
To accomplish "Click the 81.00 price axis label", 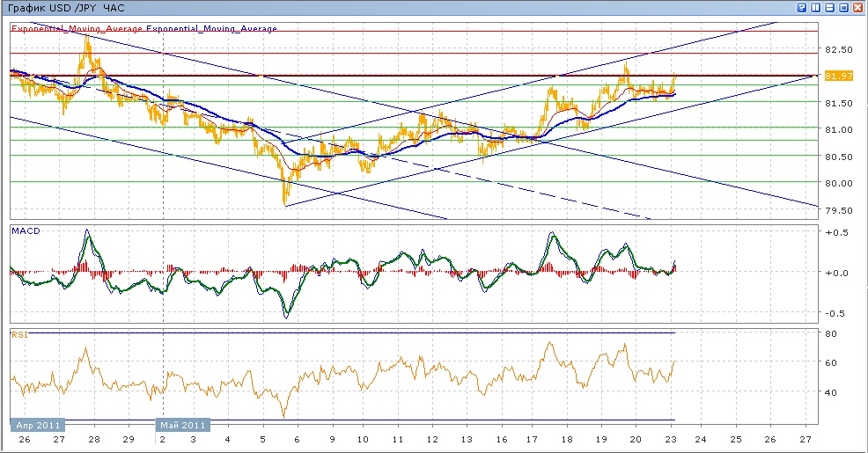I will point(838,129).
